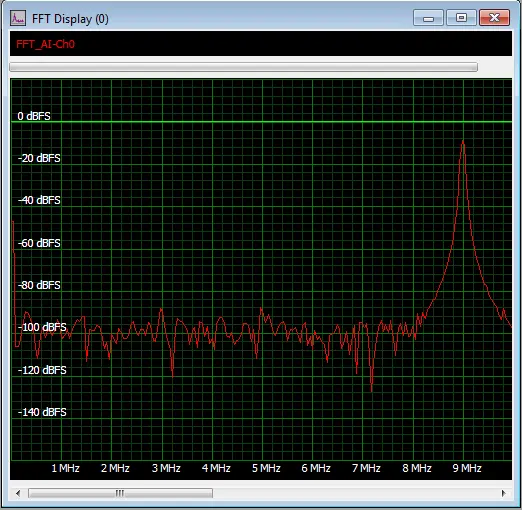Click the 4 MHz frequency label

click(216, 468)
